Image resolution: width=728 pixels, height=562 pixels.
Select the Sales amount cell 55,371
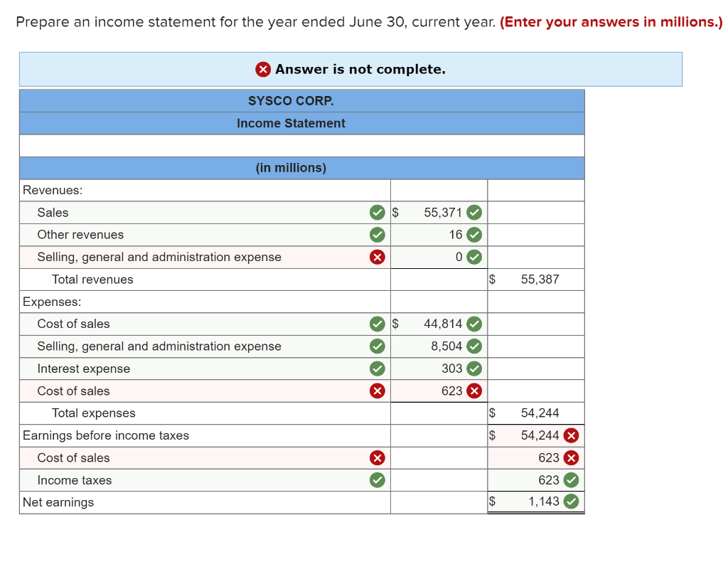pyautogui.click(x=439, y=212)
